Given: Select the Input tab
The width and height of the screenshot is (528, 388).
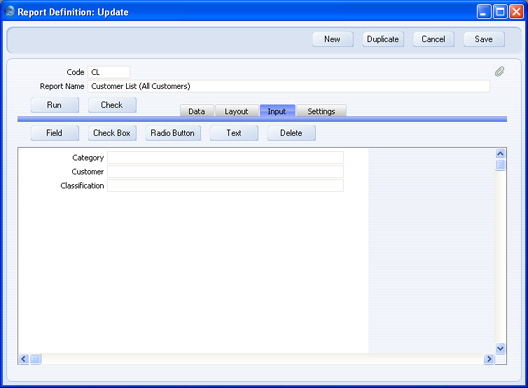Looking at the screenshot, I should [277, 111].
